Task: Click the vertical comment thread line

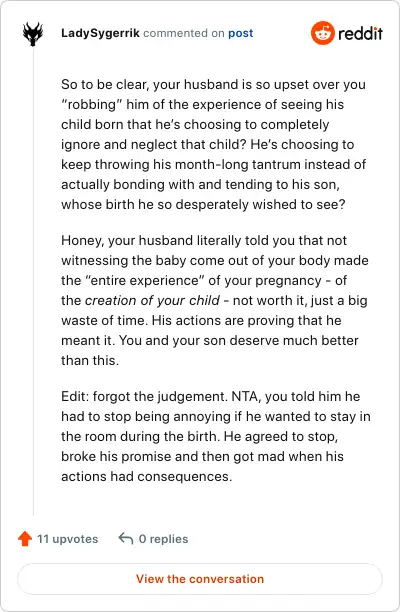Action: click(33, 281)
